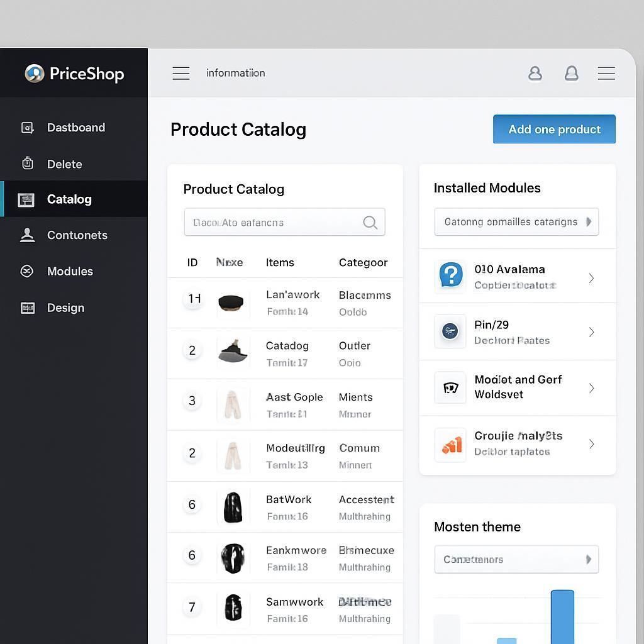This screenshot has width=644, height=644.
Task: Click the Contonets people icon
Action: click(x=28, y=235)
